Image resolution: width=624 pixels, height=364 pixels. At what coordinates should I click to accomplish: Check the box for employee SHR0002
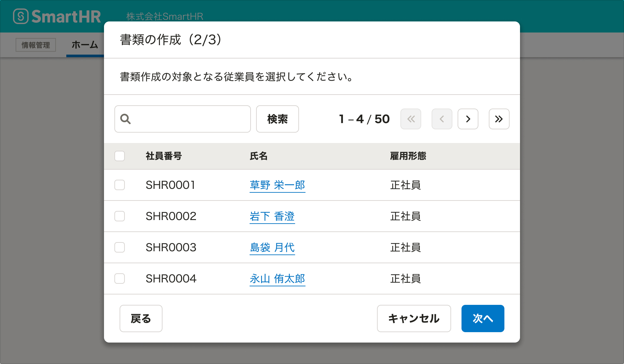point(120,216)
